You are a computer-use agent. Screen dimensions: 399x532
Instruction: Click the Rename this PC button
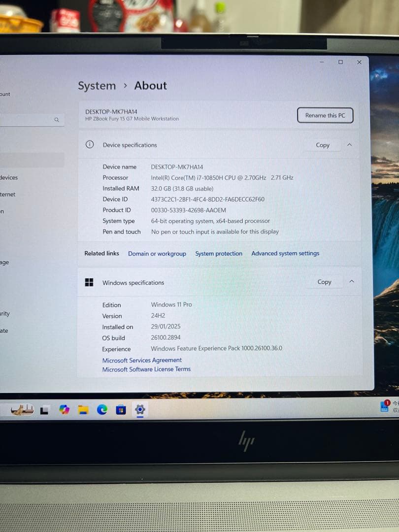point(325,115)
